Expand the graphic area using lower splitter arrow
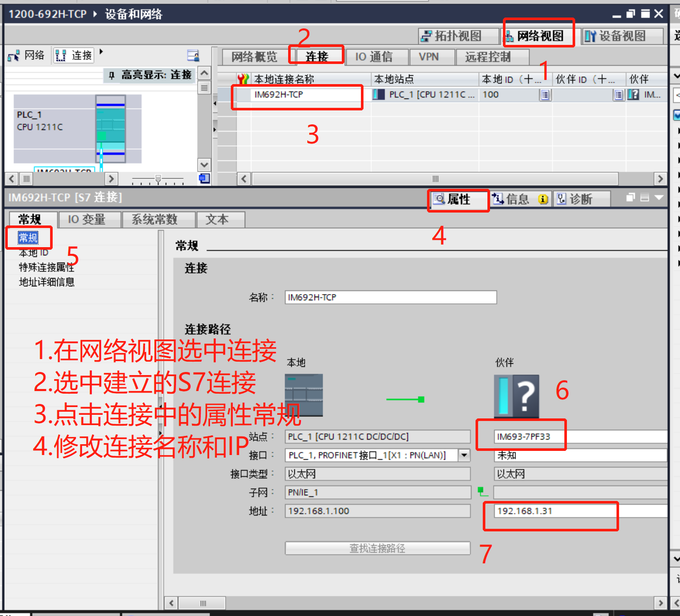Screen dimensions: 680x616 pyautogui.click(x=215, y=129)
